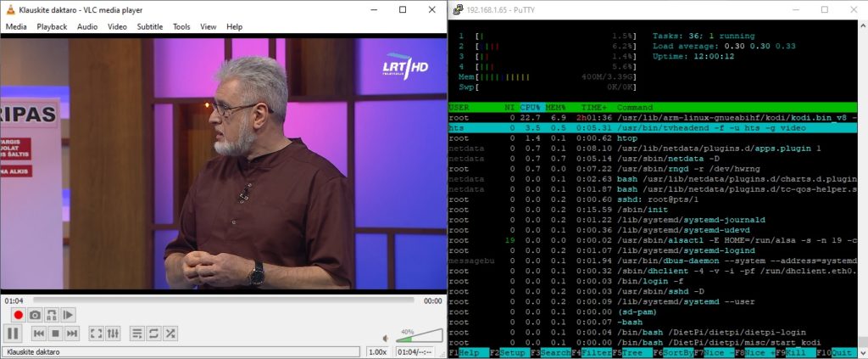This screenshot has width=868, height=359.
Task: Select the dietpi-login process row
Action: click(x=654, y=333)
